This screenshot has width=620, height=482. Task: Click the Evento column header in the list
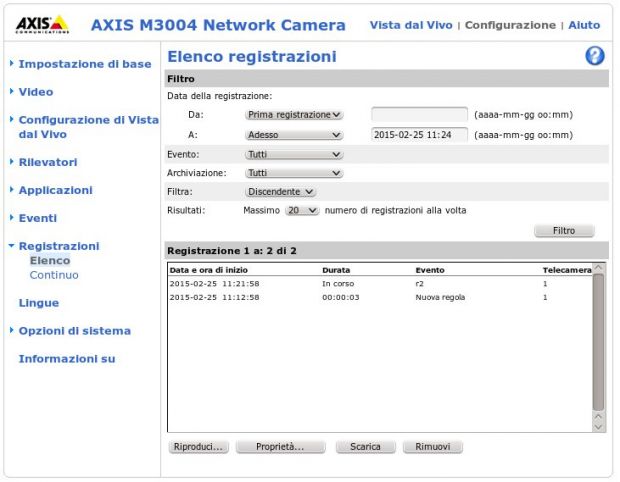pos(430,270)
